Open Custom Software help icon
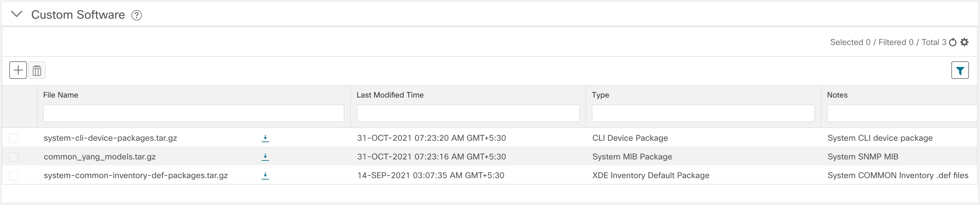 click(x=136, y=15)
